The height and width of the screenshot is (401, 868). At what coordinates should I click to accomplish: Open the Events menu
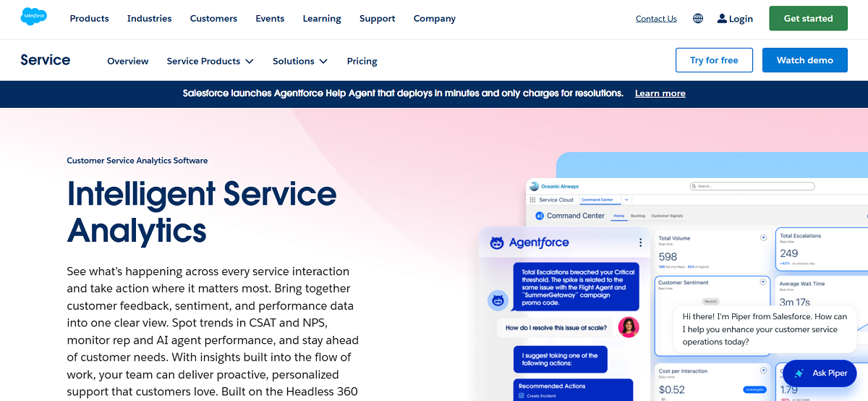pyautogui.click(x=270, y=19)
